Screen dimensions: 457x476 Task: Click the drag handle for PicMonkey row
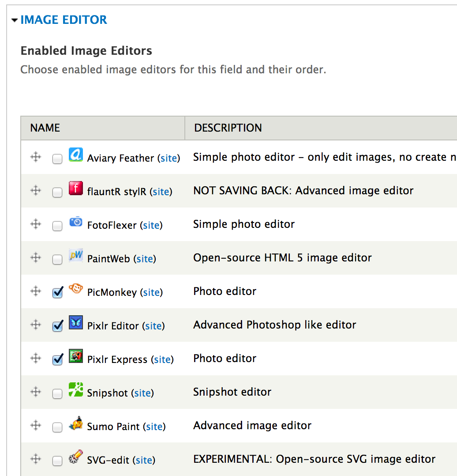click(36, 291)
